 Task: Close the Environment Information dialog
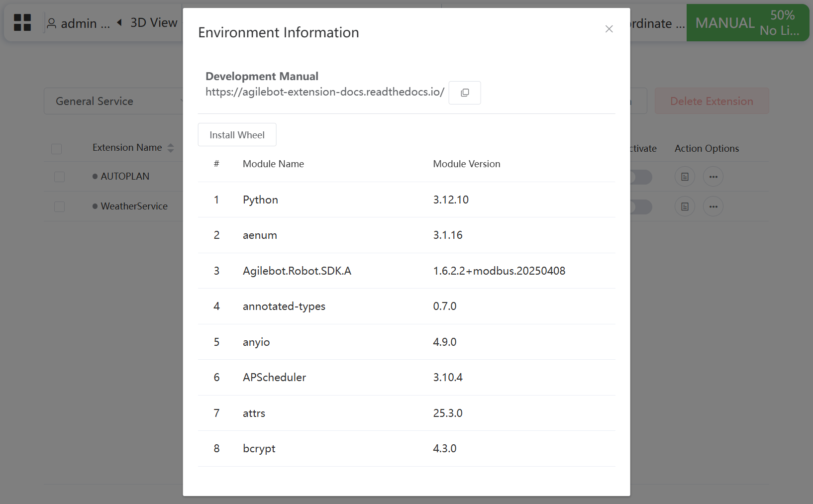pos(609,29)
